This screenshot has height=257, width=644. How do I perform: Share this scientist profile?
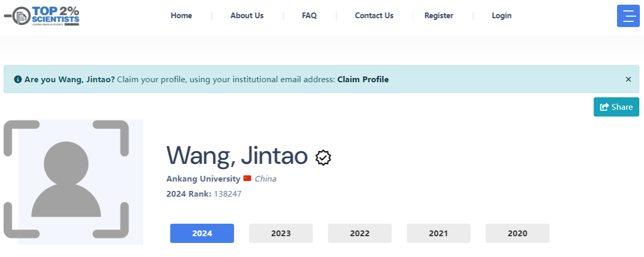(x=616, y=107)
